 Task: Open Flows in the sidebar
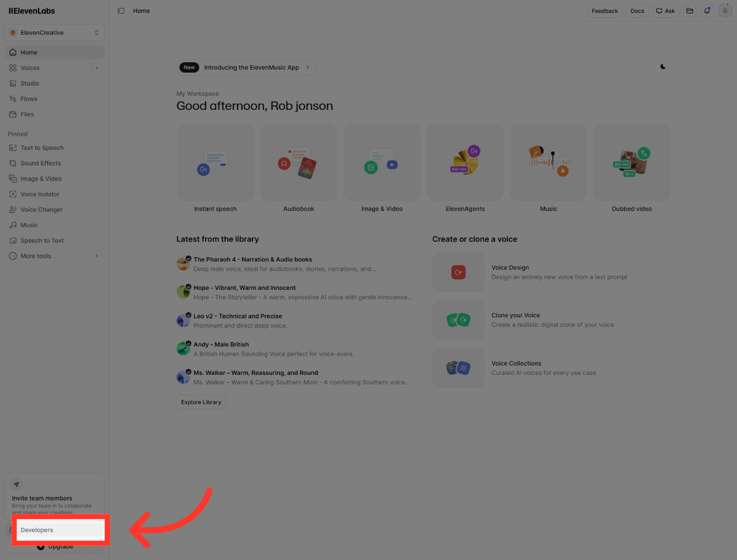55,99
